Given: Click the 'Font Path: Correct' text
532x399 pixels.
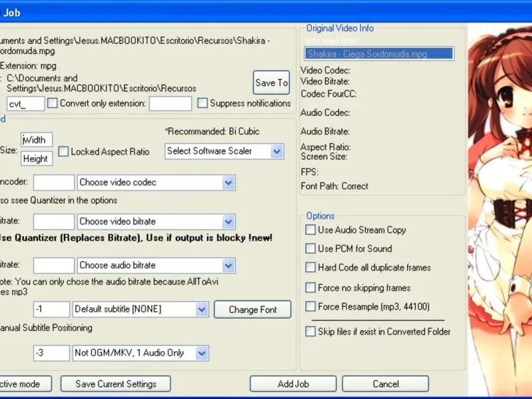Looking at the screenshot, I should pyautogui.click(x=334, y=186).
